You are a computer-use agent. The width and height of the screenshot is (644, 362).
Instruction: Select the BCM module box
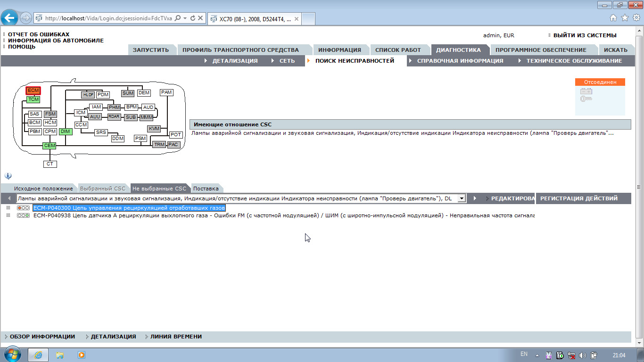[x=35, y=123]
